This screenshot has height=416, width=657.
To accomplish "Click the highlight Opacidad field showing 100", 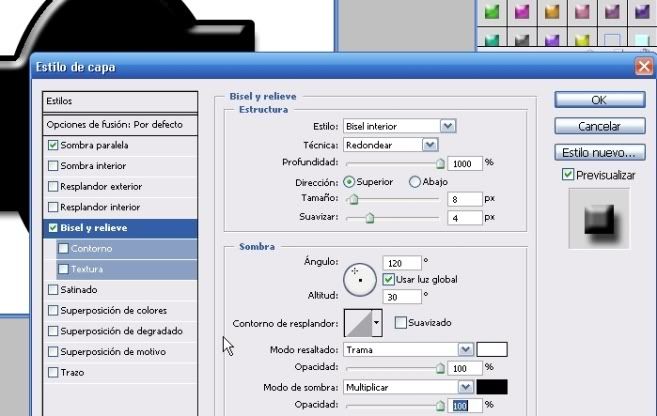I will coord(465,368).
